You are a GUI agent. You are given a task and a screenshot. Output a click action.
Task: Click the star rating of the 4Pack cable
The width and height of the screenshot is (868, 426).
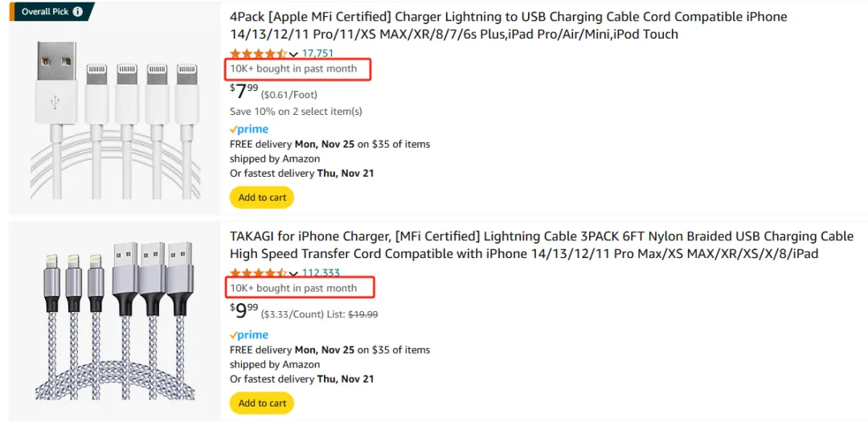[x=258, y=54]
